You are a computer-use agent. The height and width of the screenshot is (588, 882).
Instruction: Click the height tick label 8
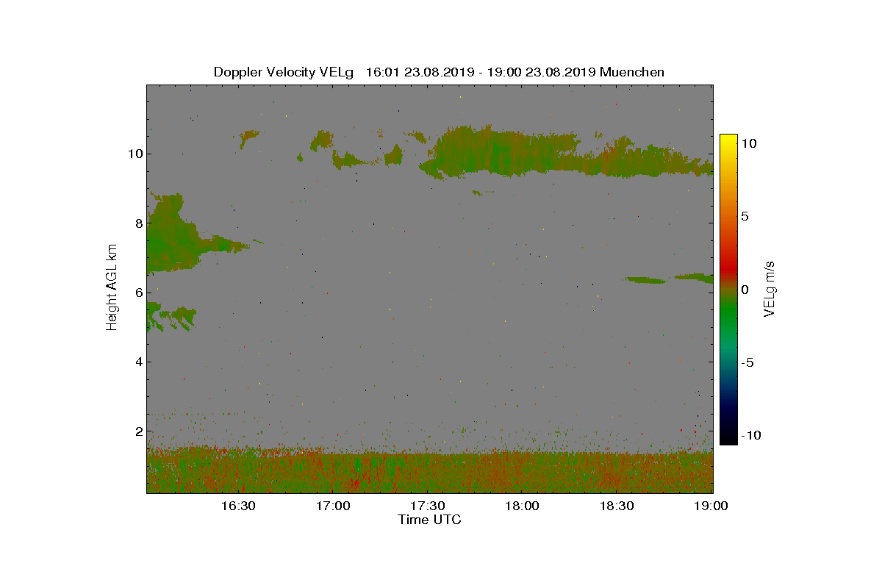(138, 223)
